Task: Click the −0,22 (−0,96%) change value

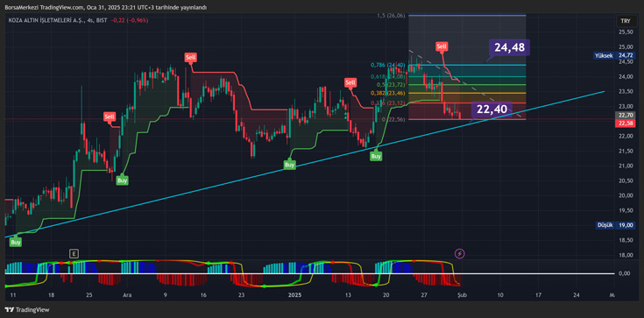Action: tap(130, 20)
